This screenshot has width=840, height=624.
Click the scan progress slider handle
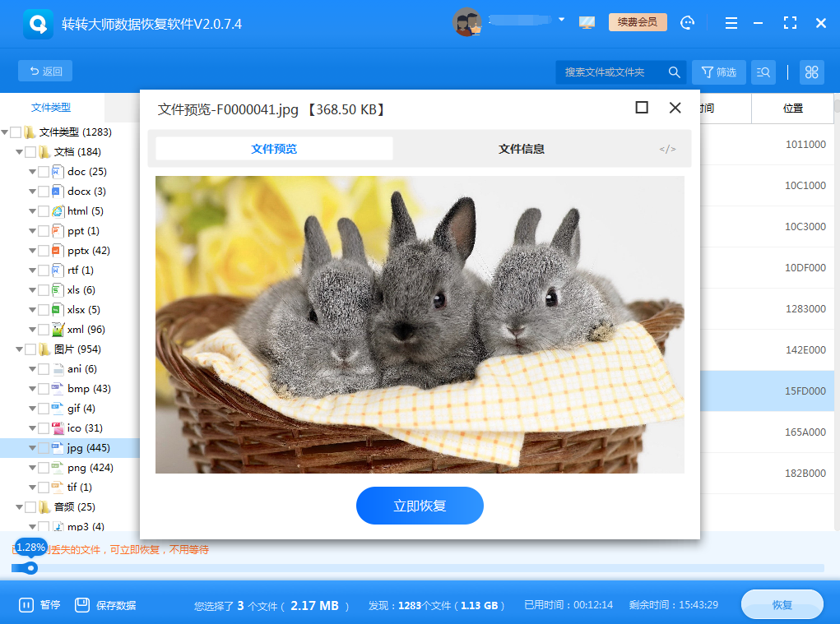pyautogui.click(x=31, y=568)
